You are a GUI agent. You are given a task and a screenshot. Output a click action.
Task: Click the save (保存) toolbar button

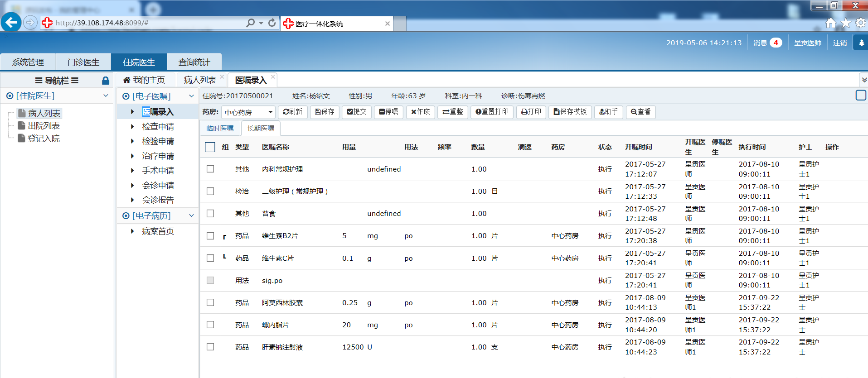[x=325, y=112]
